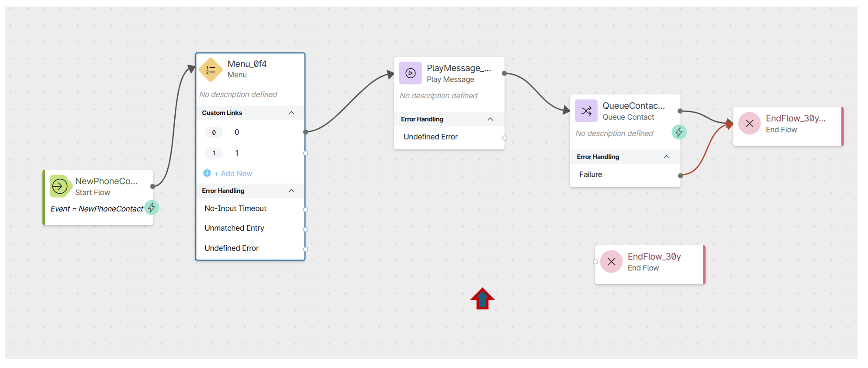Select custom link 1 in Menu node
The image size is (868, 368).
pos(237,153)
